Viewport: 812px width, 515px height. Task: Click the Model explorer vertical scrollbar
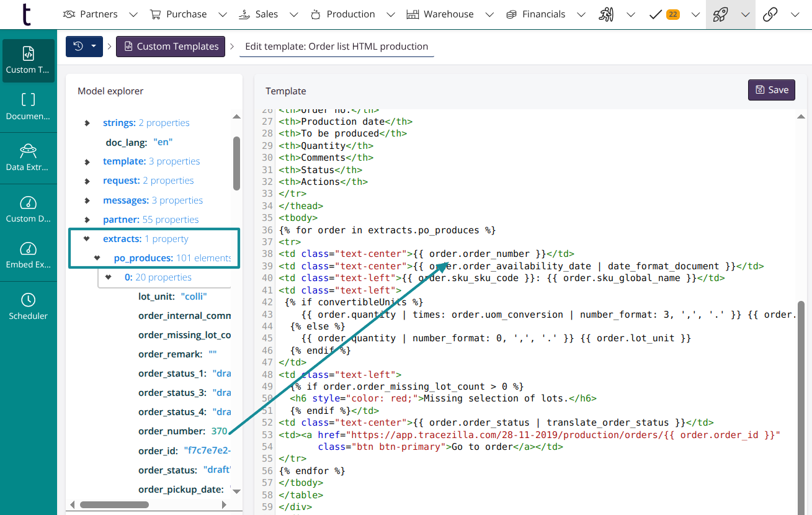tap(236, 163)
